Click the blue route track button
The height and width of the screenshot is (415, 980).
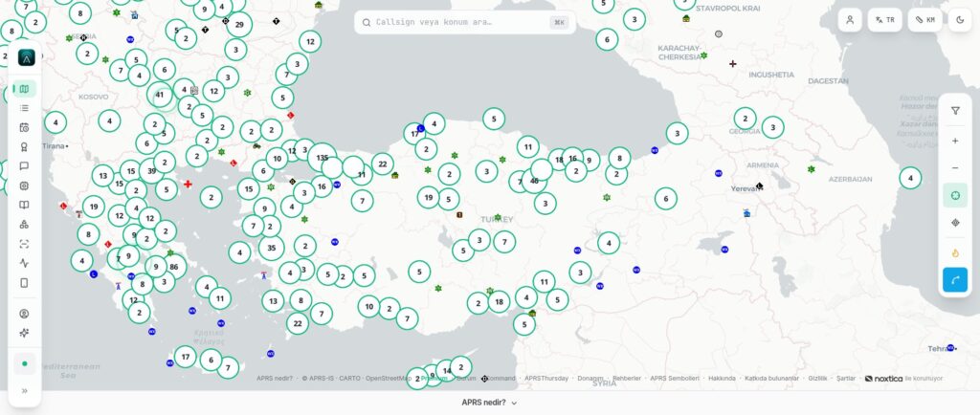point(955,280)
